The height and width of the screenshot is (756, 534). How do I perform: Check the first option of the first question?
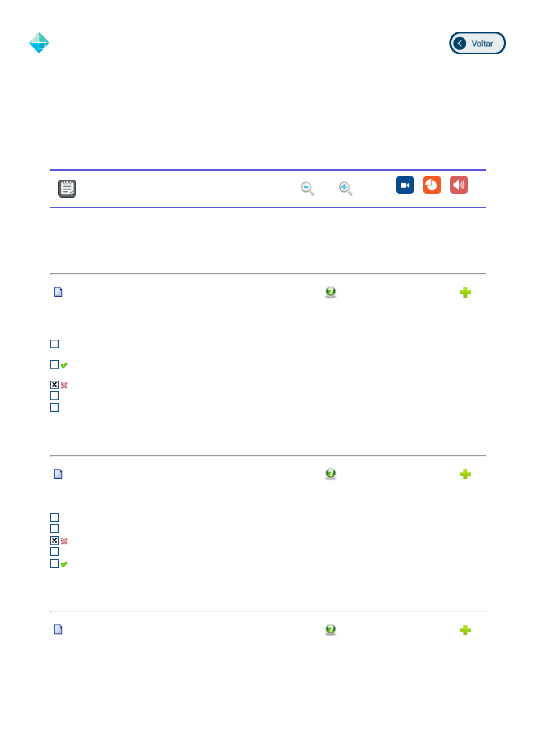point(55,344)
